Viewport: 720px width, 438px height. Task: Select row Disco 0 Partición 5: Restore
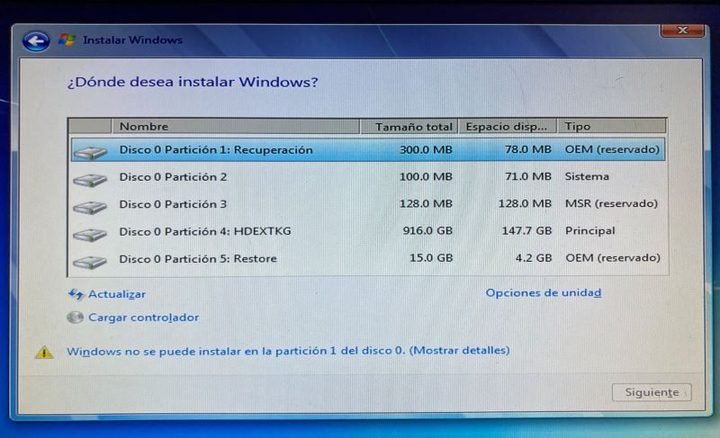coord(368,258)
